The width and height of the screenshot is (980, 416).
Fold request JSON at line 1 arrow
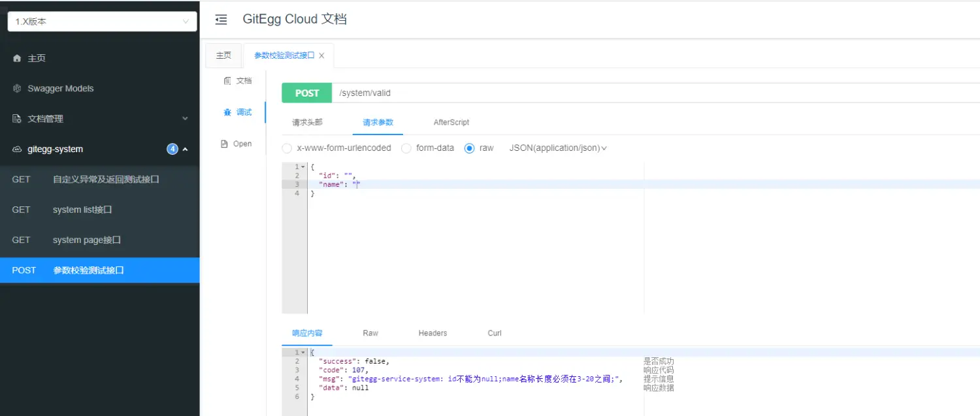302,167
